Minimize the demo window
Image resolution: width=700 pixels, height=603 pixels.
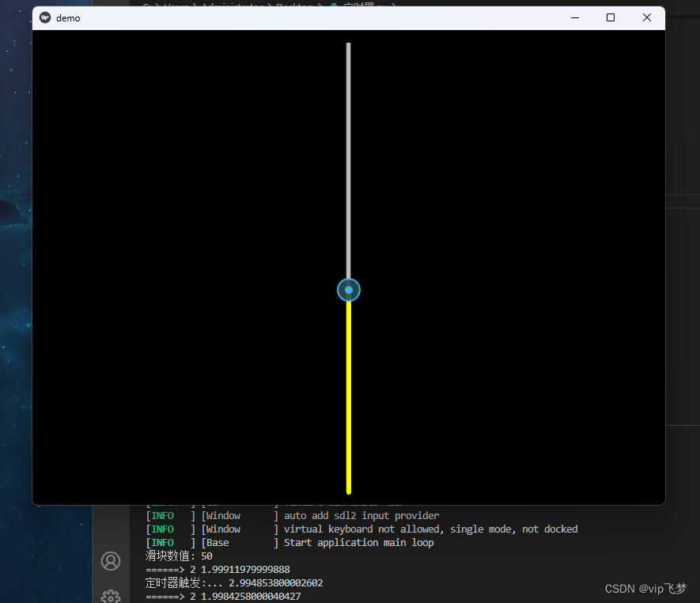coord(575,18)
